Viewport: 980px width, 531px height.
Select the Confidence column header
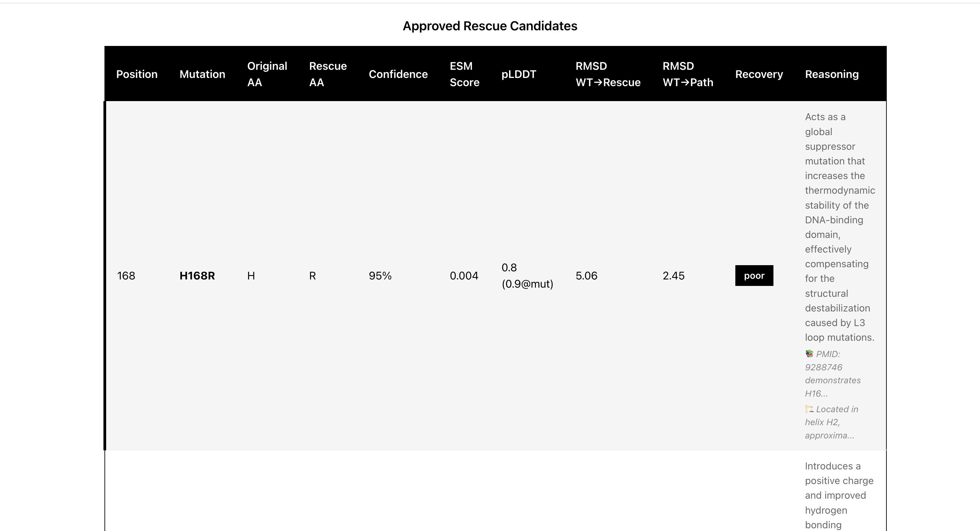[x=398, y=74]
